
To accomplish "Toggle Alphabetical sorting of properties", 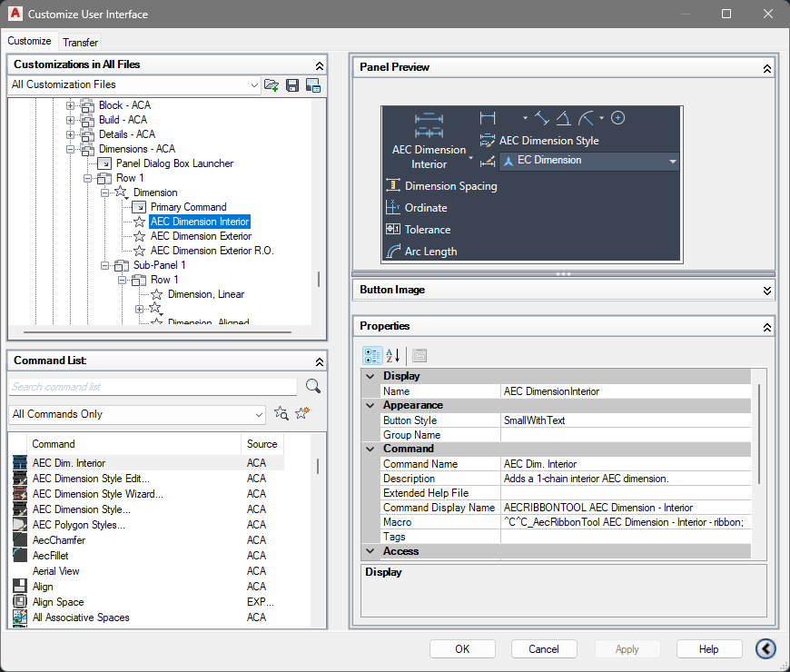I will 392,355.
